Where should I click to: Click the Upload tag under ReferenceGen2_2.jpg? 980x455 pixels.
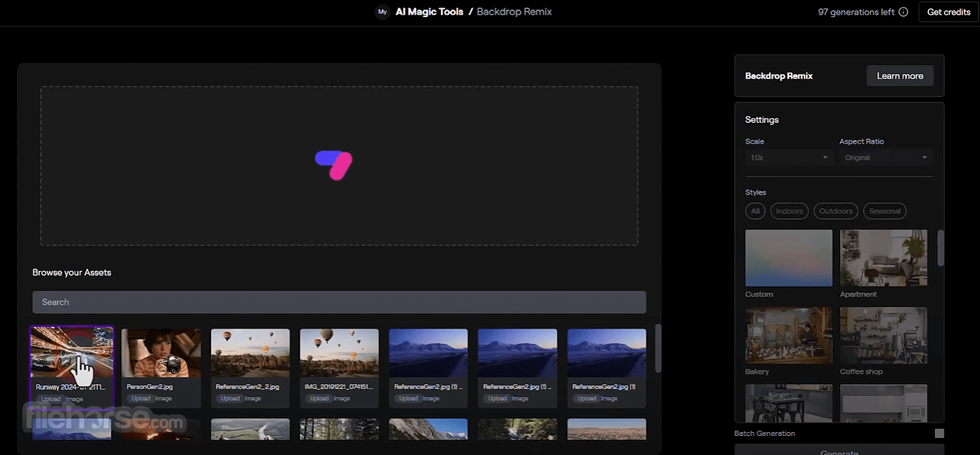pos(230,399)
